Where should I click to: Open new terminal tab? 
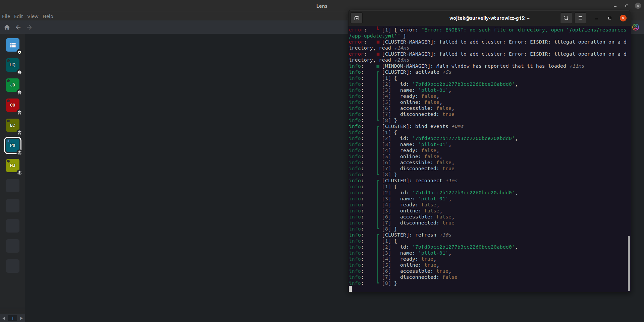click(x=357, y=18)
